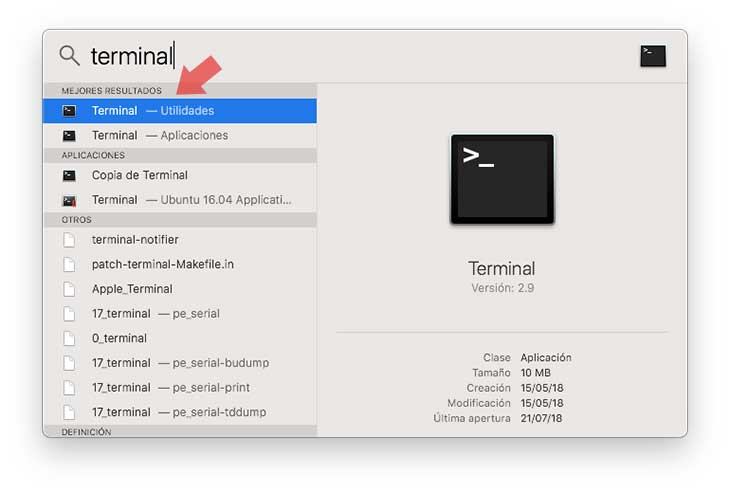Click document icon beside 0_terminal
The height and width of the screenshot is (493, 730).
tap(69, 338)
